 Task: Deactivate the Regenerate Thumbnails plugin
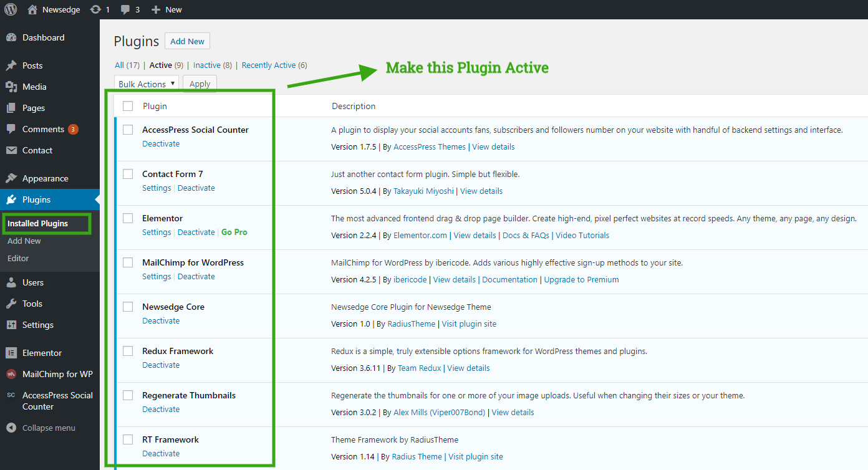[x=161, y=409]
